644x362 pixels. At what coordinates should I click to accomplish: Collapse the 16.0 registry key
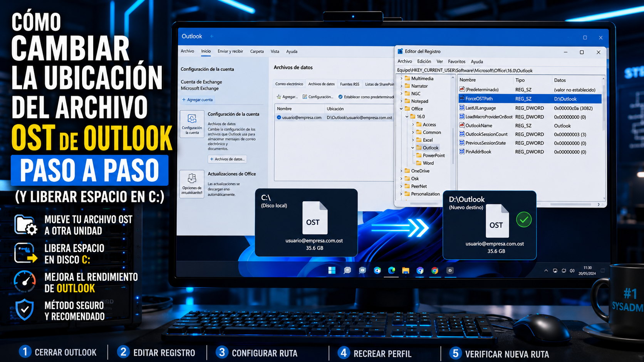click(407, 117)
